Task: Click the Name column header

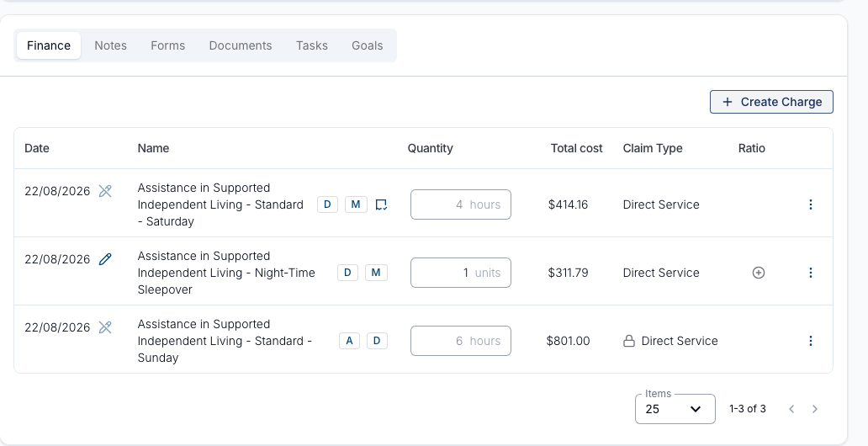Action: tap(153, 148)
